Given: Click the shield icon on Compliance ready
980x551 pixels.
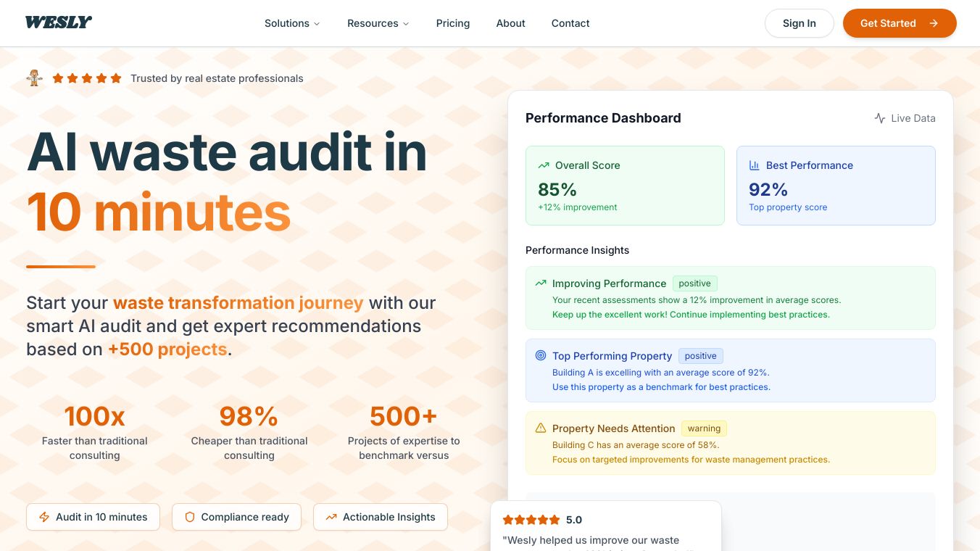Looking at the screenshot, I should click(190, 517).
